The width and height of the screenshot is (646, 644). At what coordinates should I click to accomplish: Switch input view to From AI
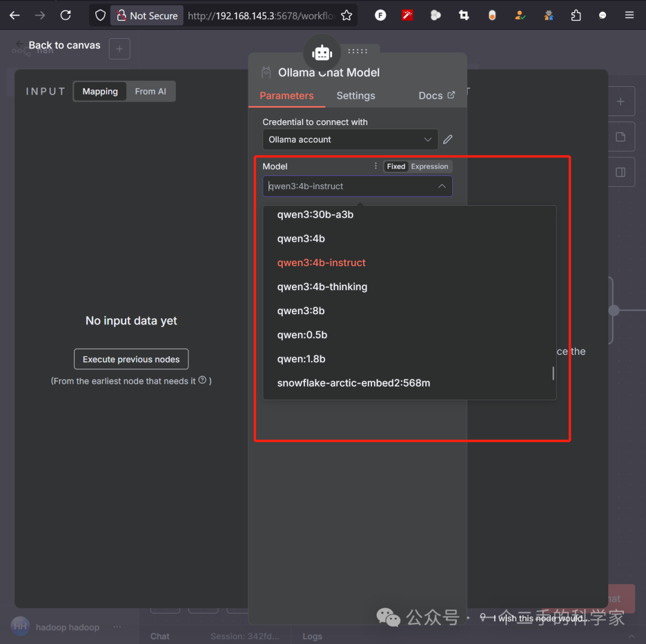click(x=150, y=92)
